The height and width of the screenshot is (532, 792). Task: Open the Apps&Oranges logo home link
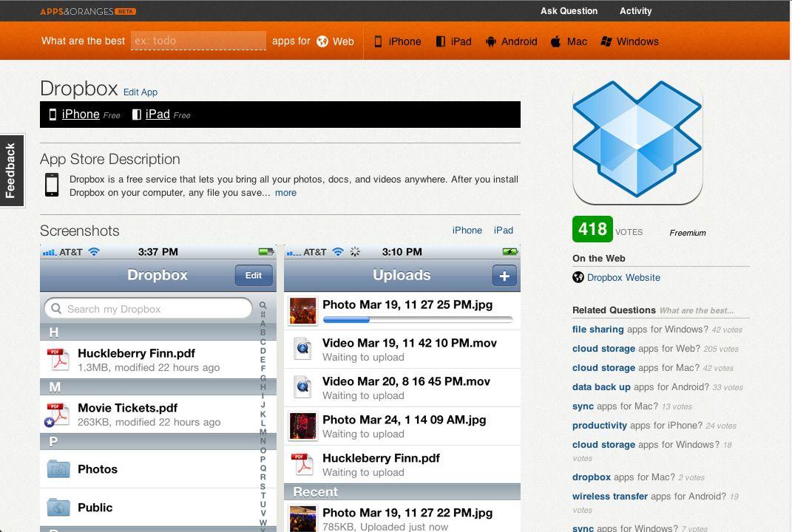tap(88, 11)
